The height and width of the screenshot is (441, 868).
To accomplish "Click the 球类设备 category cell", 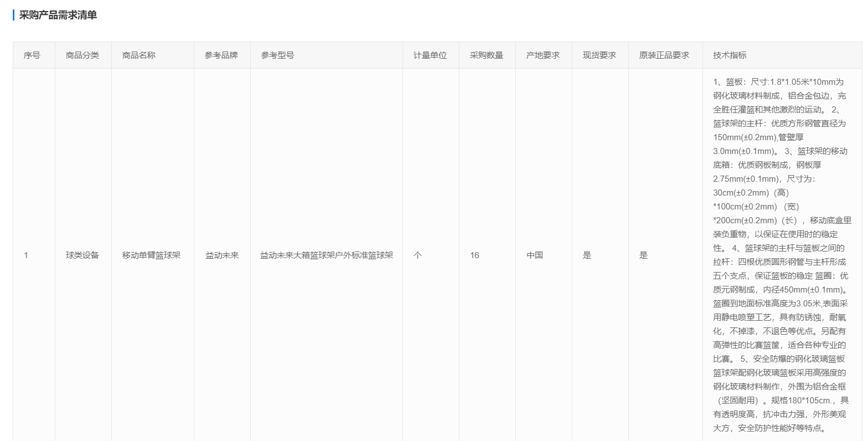I will (82, 255).
